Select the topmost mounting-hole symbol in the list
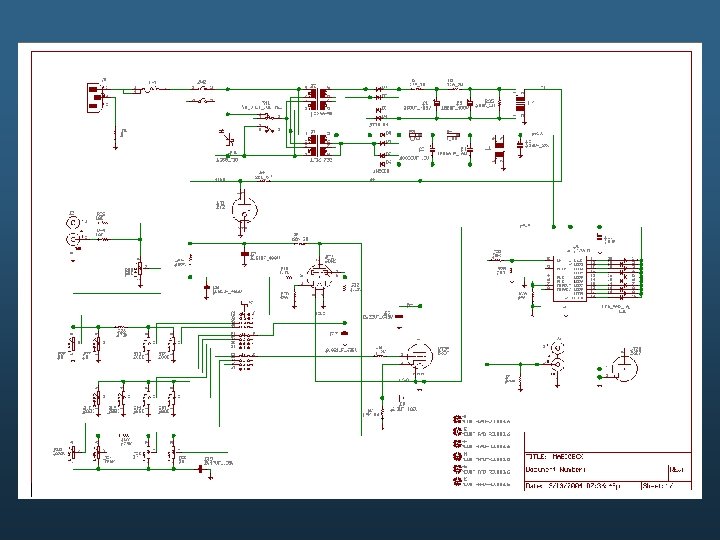720x540 pixels. 457,419
